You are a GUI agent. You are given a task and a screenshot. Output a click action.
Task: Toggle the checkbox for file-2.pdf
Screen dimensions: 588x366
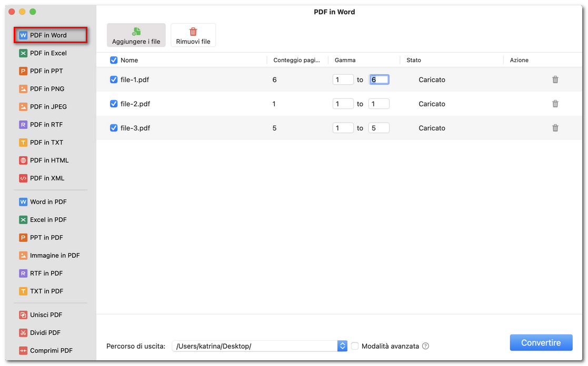114,104
